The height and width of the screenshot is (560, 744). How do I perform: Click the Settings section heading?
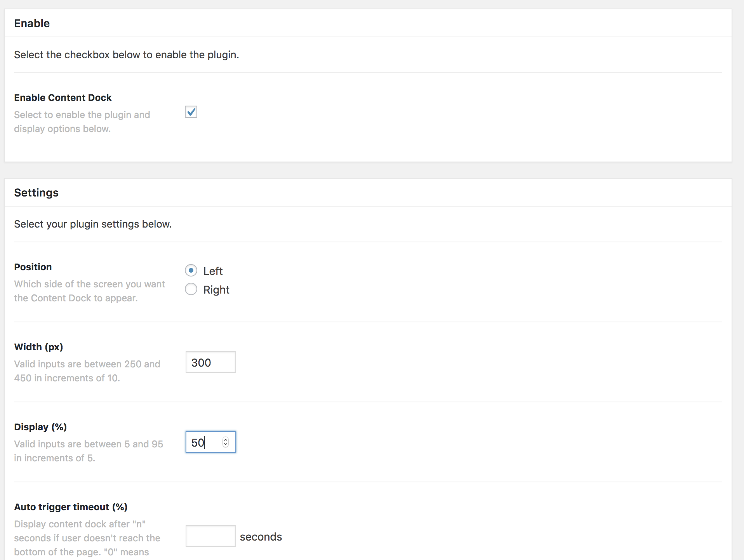pyautogui.click(x=36, y=193)
